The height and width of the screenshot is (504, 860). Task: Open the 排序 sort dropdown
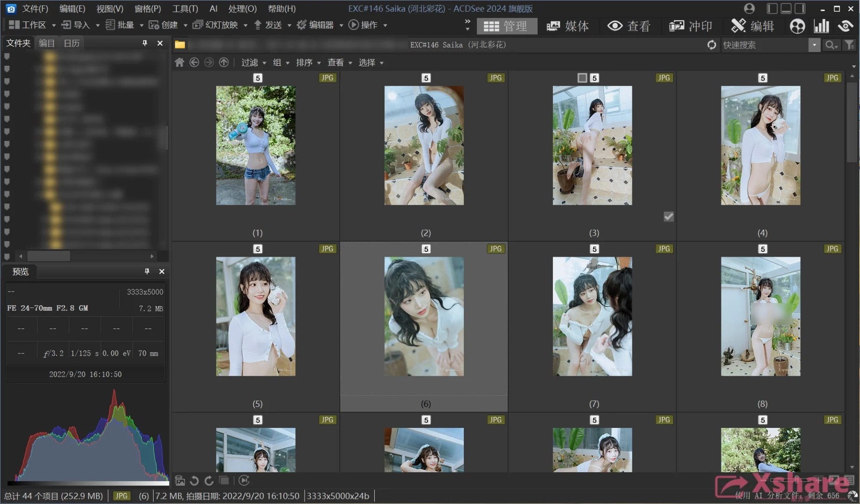pos(308,63)
